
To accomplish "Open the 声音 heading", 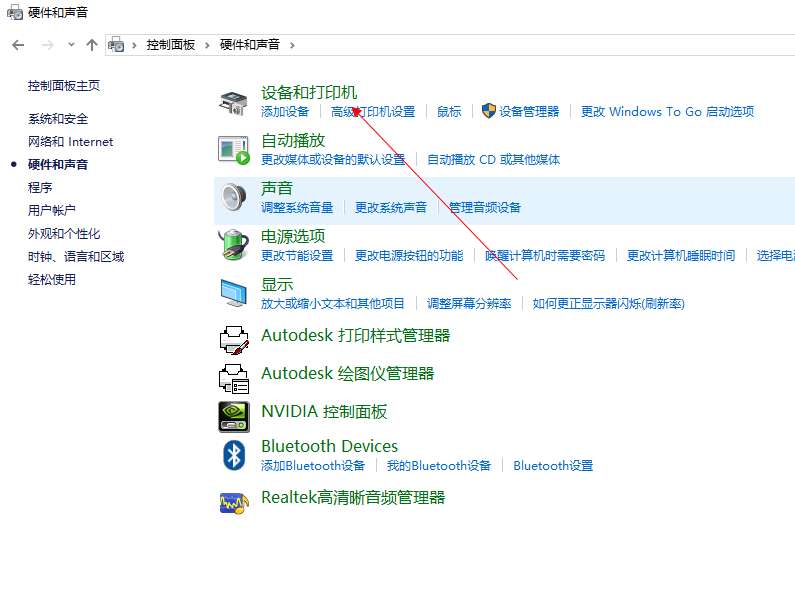I will point(277,188).
